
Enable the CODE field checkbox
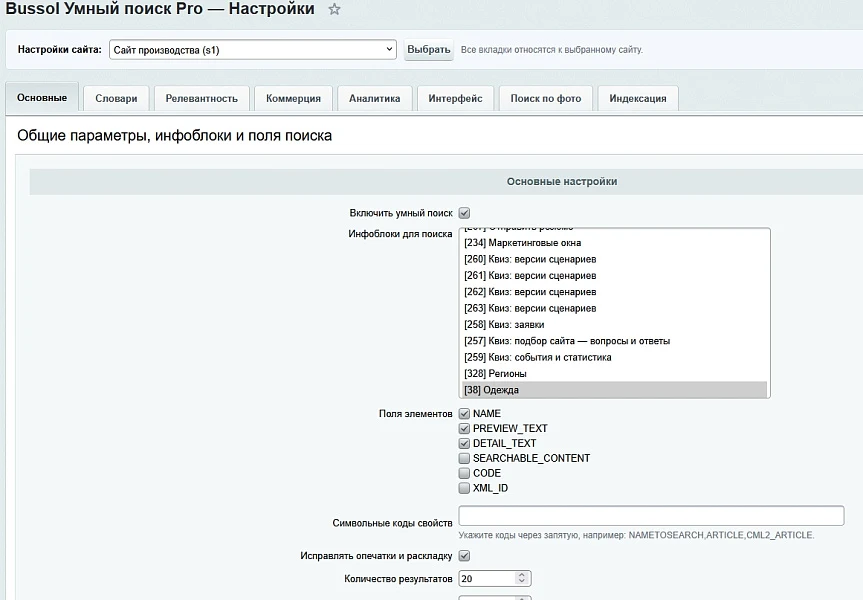(465, 473)
